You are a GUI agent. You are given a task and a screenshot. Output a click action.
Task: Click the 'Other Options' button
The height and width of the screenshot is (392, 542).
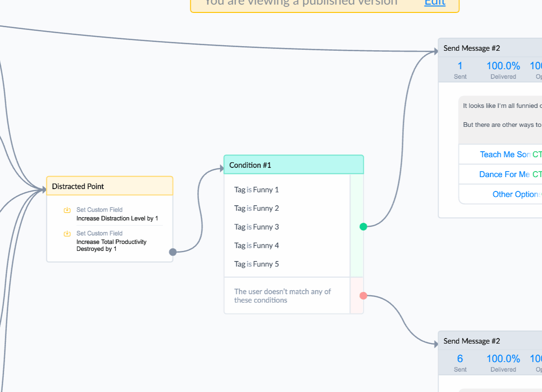[x=500, y=195]
